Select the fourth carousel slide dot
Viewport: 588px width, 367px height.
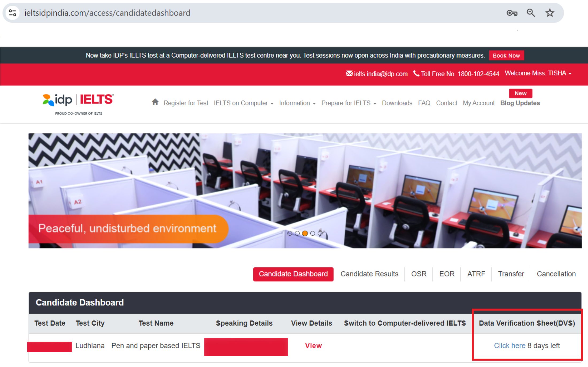[x=312, y=233]
